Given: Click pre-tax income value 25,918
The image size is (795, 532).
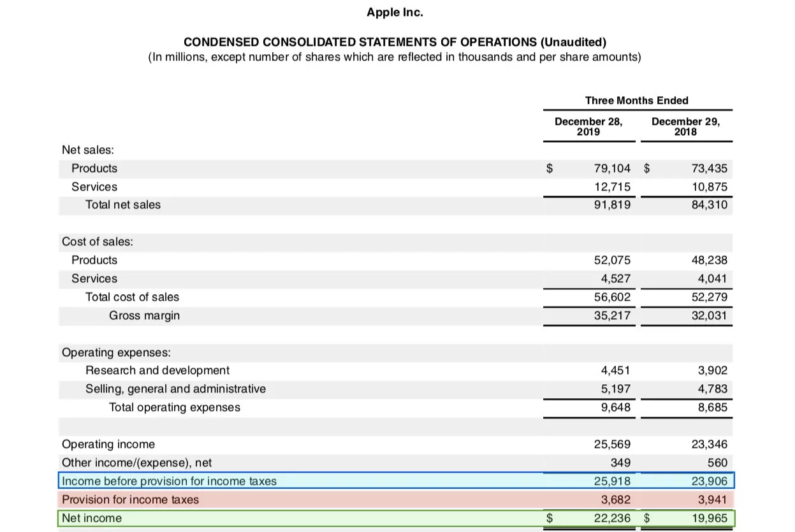Looking at the screenshot, I should 612,481.
